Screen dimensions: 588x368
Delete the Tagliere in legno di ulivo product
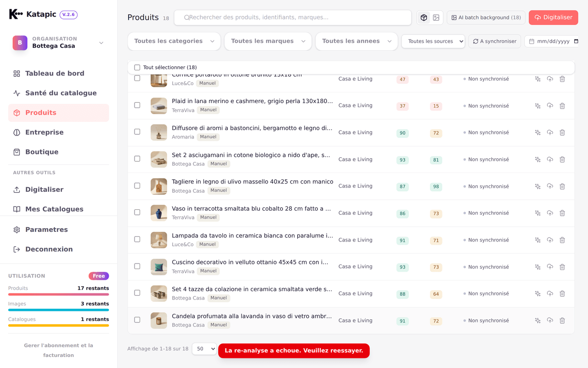(562, 186)
